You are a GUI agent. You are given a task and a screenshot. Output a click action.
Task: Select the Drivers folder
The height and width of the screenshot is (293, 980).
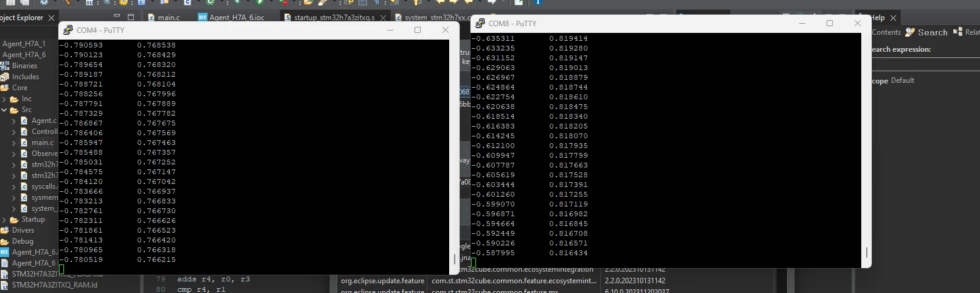click(23, 230)
